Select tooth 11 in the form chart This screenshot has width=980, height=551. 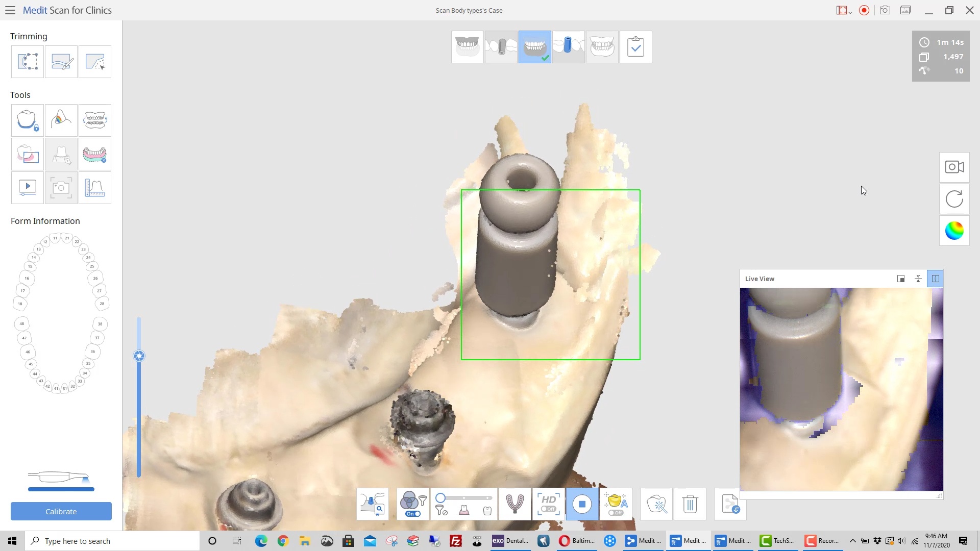pos(56,238)
